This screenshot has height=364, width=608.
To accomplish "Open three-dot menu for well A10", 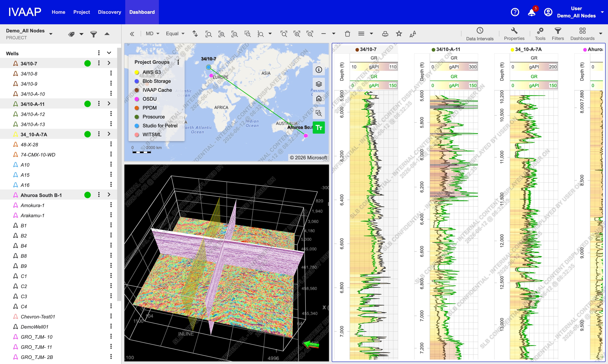I will pos(111,165).
